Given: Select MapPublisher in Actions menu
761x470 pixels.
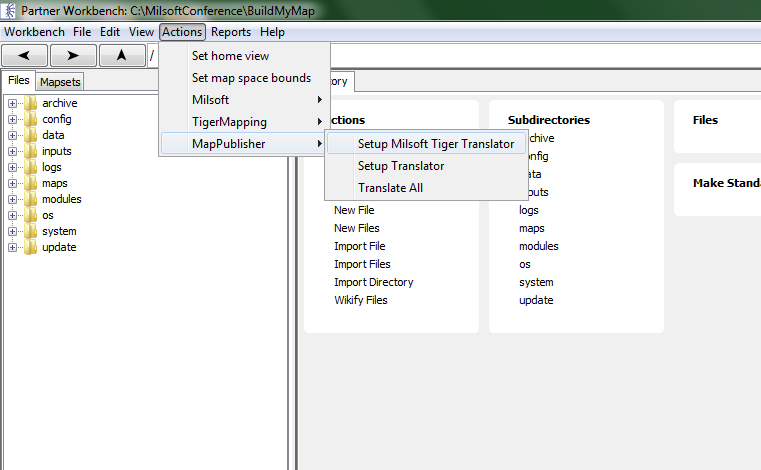Looking at the screenshot, I should pyautogui.click(x=245, y=144).
